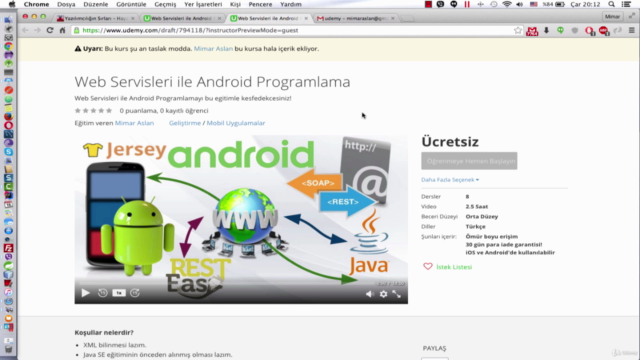Open the Pencere menu
The height and width of the screenshot is (360, 640).
(260, 4)
